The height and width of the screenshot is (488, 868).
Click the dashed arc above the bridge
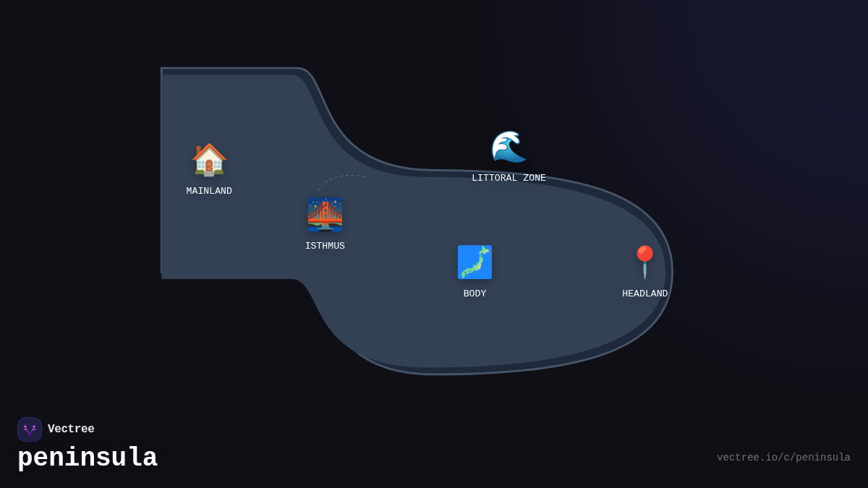pos(340,177)
